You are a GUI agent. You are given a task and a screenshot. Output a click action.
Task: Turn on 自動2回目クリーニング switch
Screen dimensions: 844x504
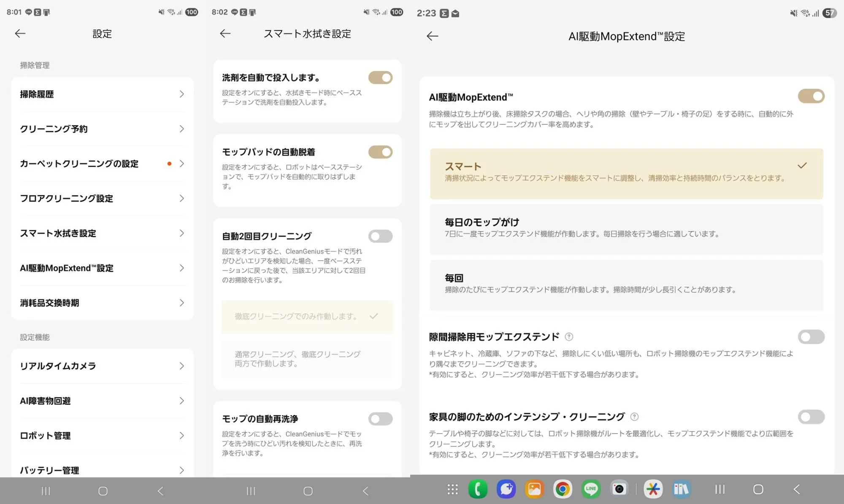point(380,236)
